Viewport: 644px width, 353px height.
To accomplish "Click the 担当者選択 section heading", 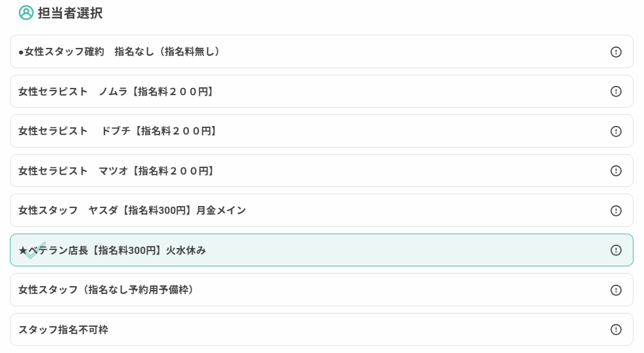I will pyautogui.click(x=70, y=12).
